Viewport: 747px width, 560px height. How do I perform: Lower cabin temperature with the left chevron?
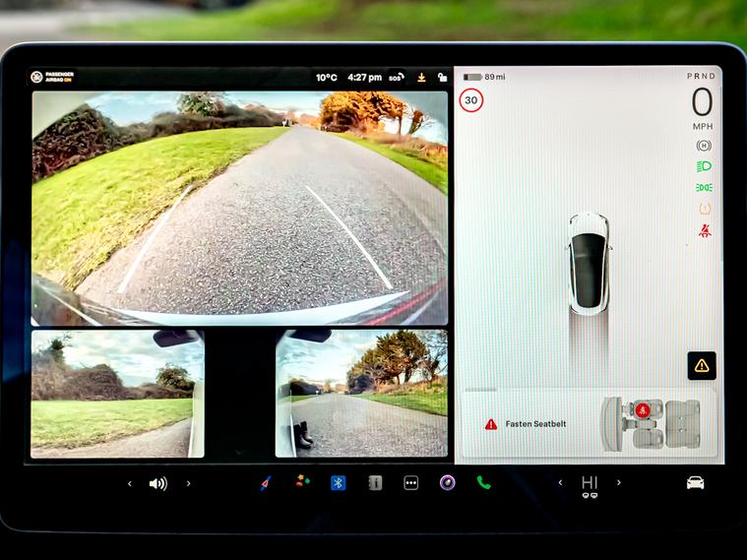point(561,482)
